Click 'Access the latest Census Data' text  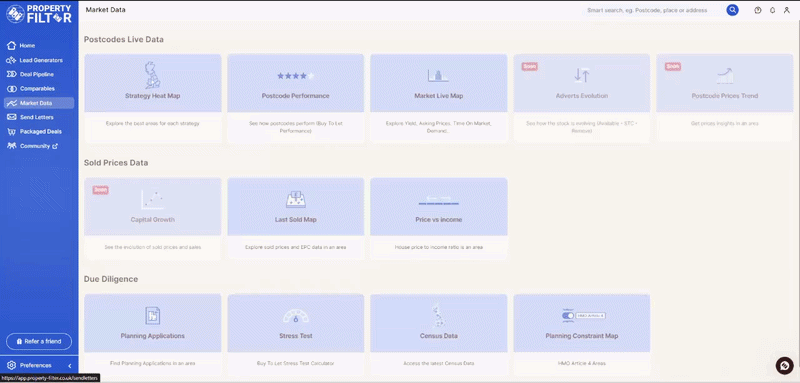pyautogui.click(x=439, y=363)
